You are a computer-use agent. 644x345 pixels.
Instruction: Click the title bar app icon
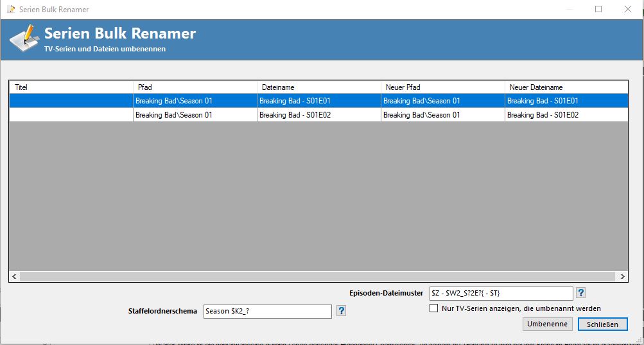(11, 9)
